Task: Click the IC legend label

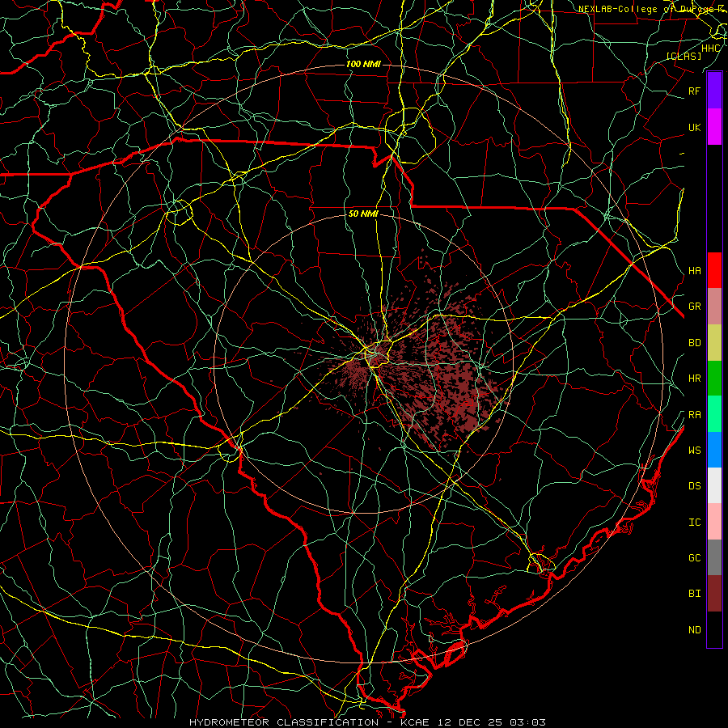Action: point(694,523)
